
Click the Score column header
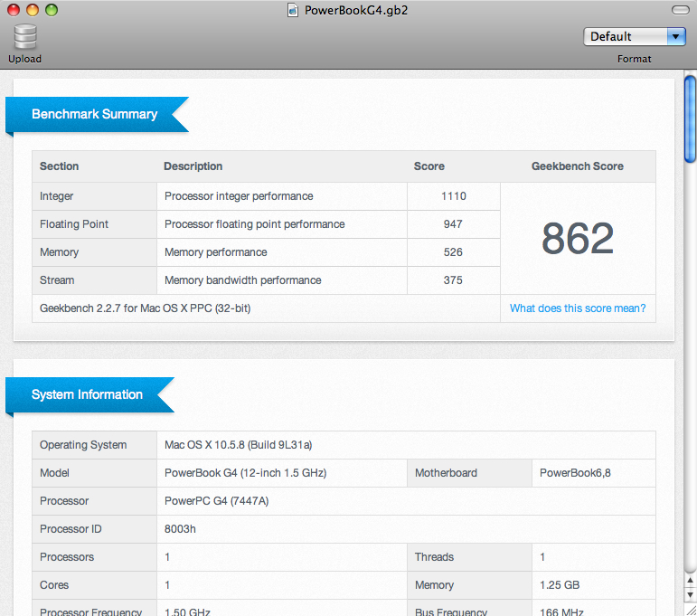(x=429, y=166)
